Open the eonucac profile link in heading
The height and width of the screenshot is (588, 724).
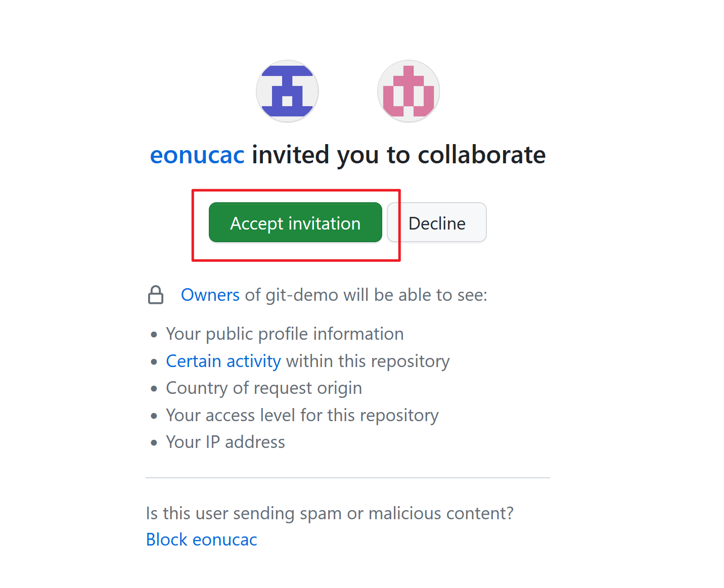coord(197,155)
